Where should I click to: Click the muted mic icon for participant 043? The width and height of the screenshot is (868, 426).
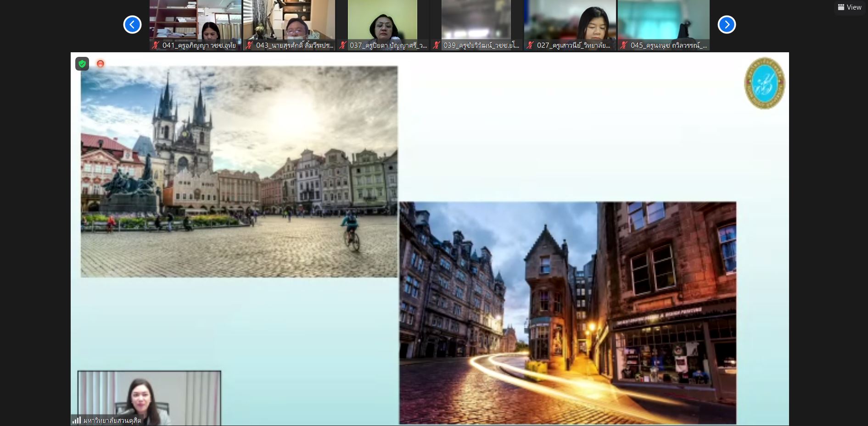coord(250,45)
